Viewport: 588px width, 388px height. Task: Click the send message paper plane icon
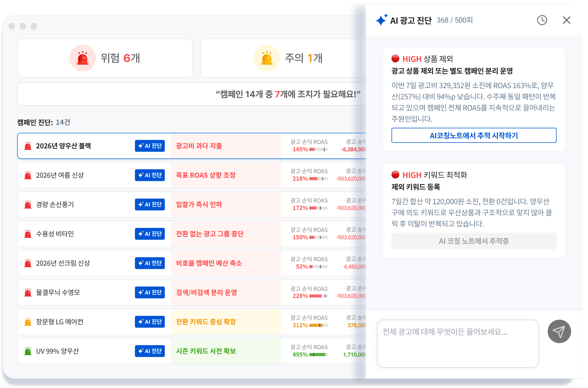coord(559,331)
